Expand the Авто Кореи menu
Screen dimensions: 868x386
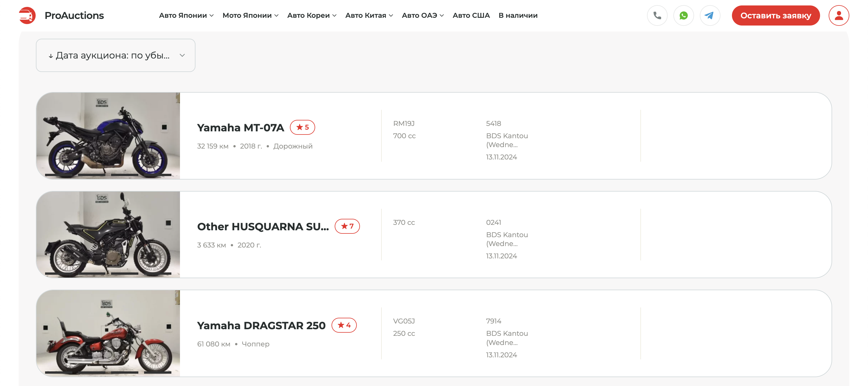tap(312, 15)
